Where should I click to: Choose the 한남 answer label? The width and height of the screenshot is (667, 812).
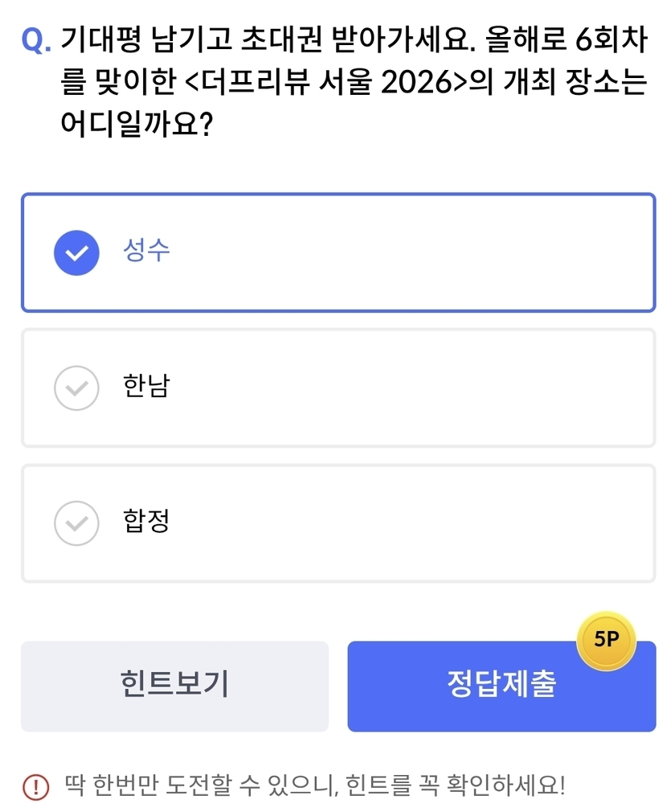[146, 387]
